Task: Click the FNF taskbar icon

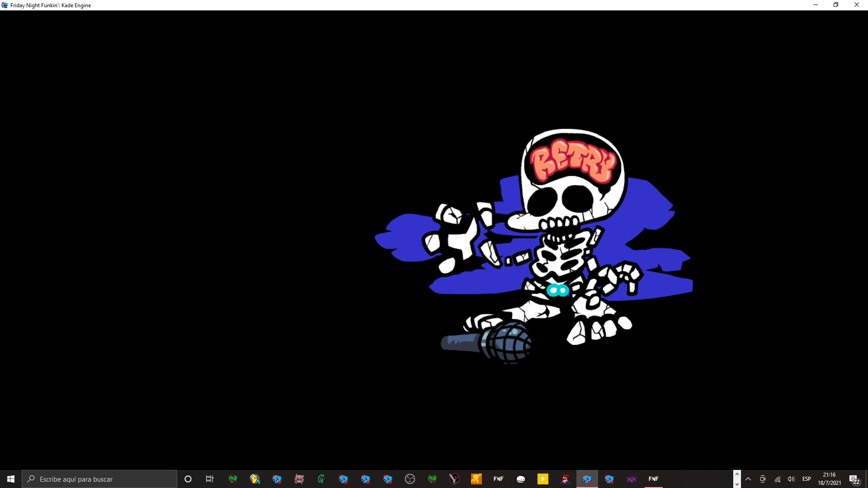Action: [498, 479]
